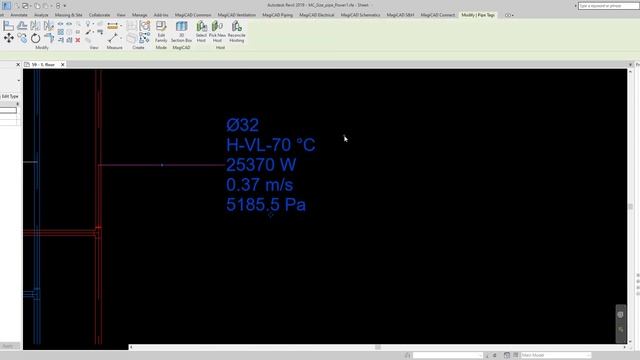This screenshot has height=360, width=640.
Task: Click the Reconcile Hosting button
Action: [236, 32]
